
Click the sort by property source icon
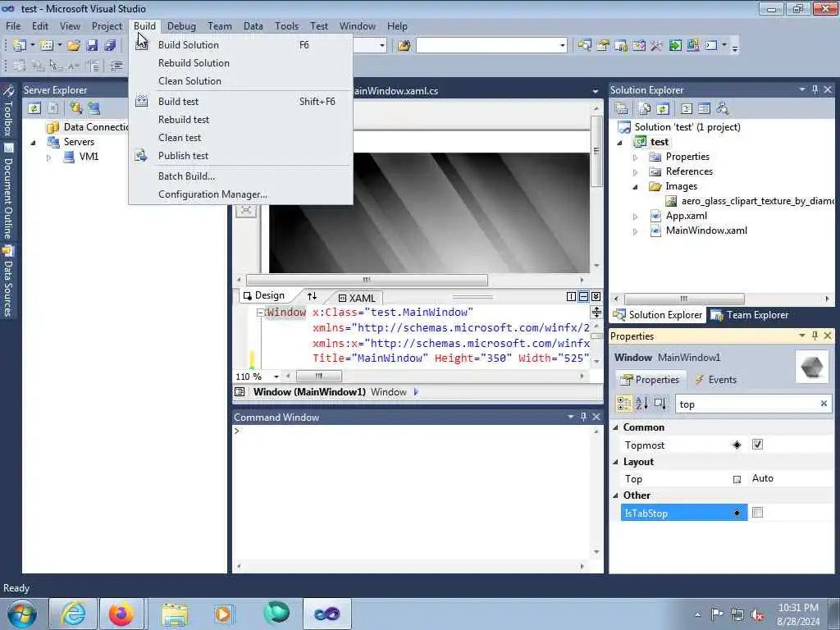tap(660, 403)
